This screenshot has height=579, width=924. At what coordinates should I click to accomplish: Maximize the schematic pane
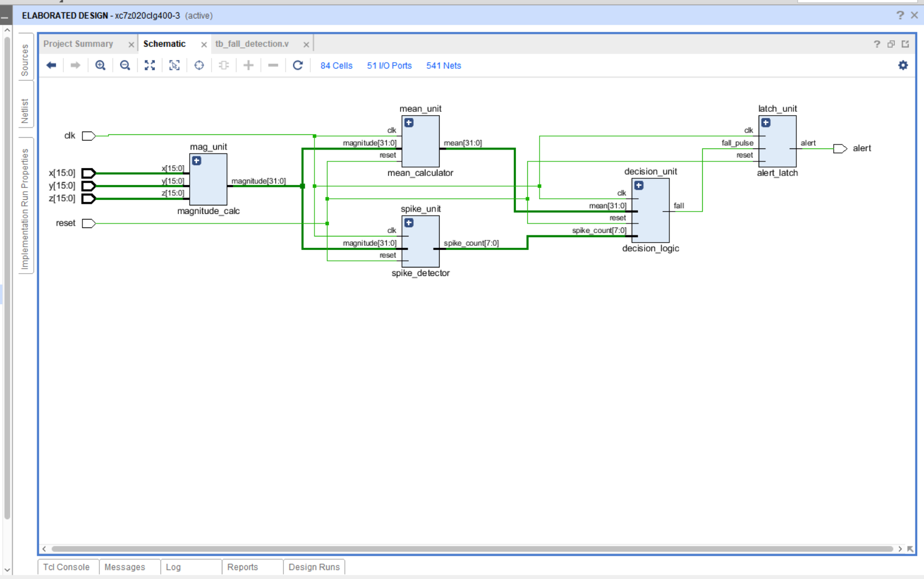point(905,44)
